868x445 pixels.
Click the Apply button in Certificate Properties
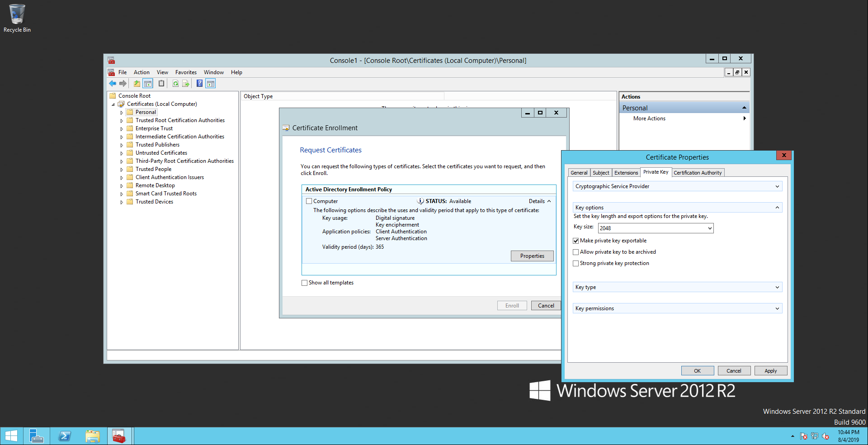[x=770, y=371]
